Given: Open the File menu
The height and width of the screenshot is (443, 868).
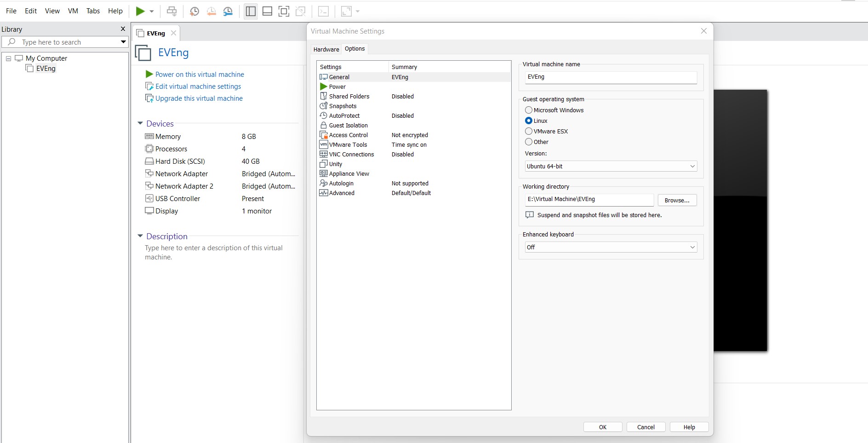Looking at the screenshot, I should tap(11, 11).
